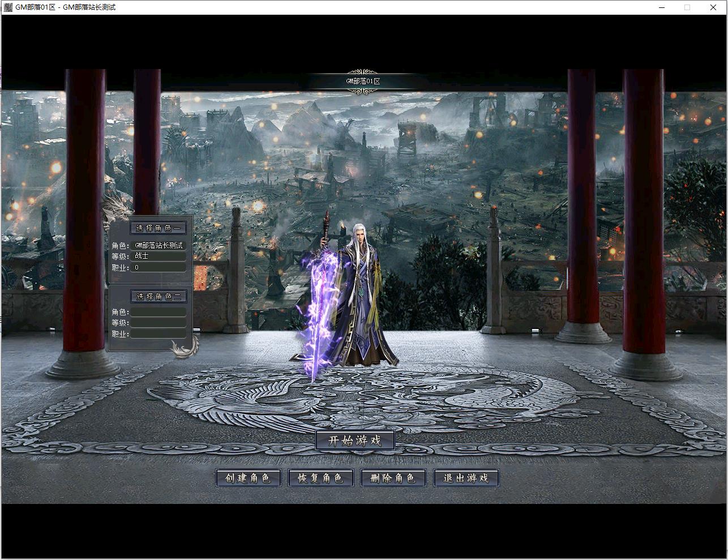Select the 删除角色 button
This screenshot has height=560, width=728.
(x=393, y=478)
